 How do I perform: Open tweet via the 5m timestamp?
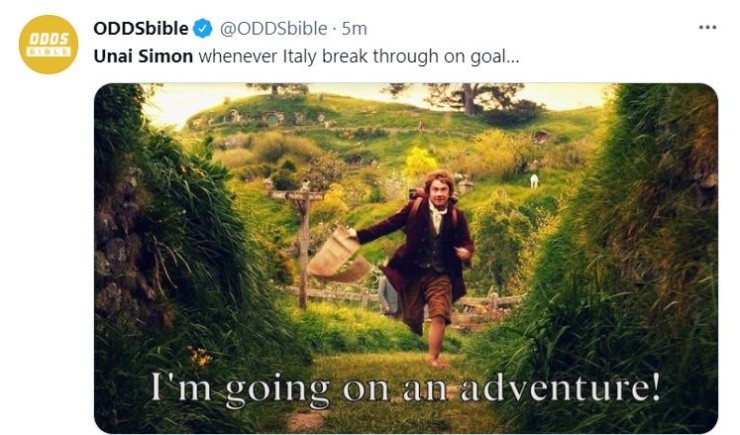click(x=354, y=29)
